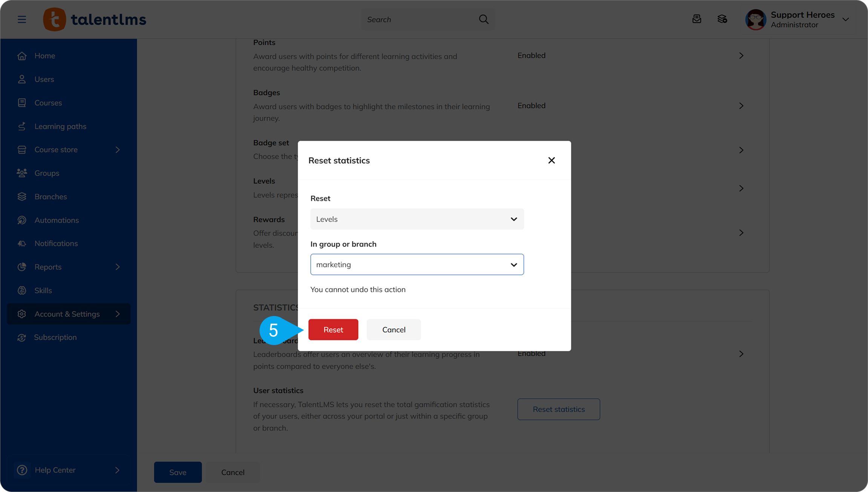Click the TalentLMS logo

pos(95,19)
